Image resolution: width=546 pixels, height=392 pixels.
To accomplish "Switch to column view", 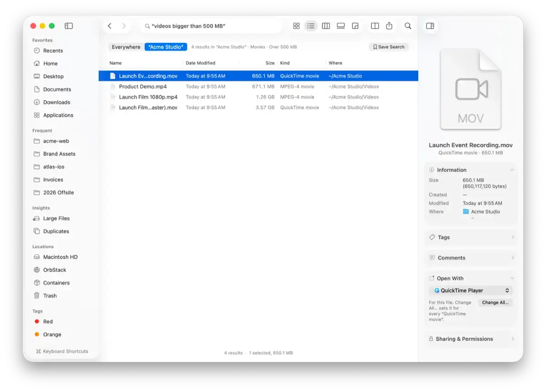I will [326, 26].
